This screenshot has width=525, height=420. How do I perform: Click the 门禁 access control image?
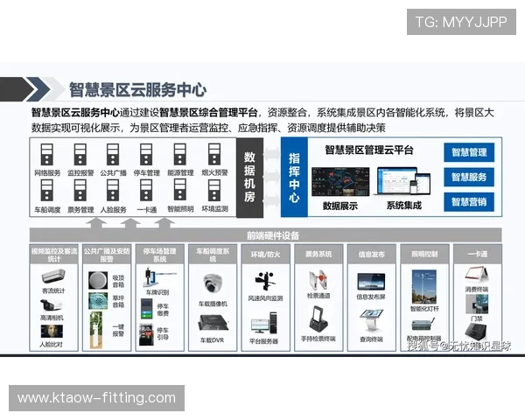477,304
